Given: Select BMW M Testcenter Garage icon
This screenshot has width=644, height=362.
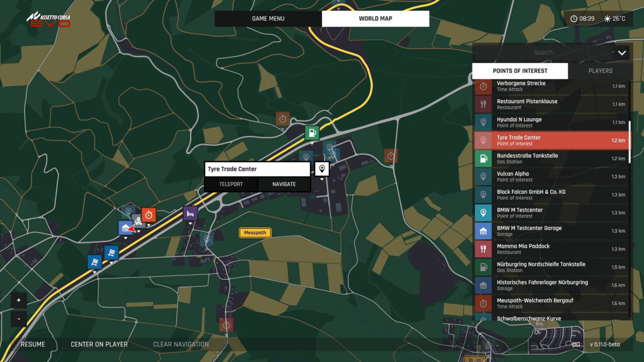Looking at the screenshot, I should tap(483, 231).
